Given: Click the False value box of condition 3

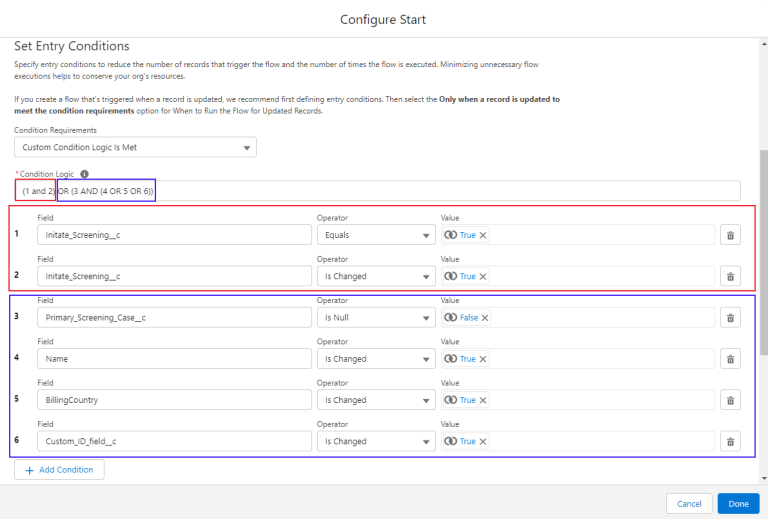Looking at the screenshot, I should coord(578,318).
